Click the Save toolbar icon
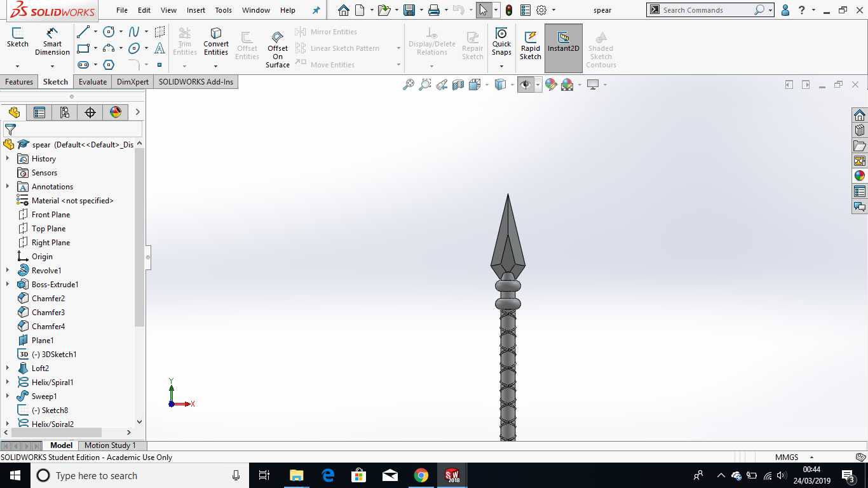Image resolution: width=868 pixels, height=488 pixels. (409, 10)
